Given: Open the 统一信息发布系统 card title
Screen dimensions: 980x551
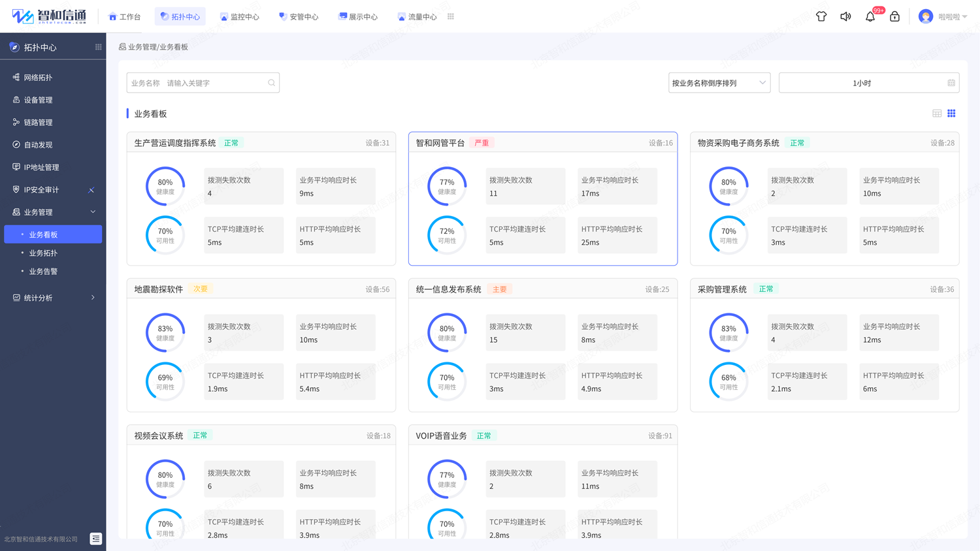Looking at the screenshot, I should tap(448, 289).
